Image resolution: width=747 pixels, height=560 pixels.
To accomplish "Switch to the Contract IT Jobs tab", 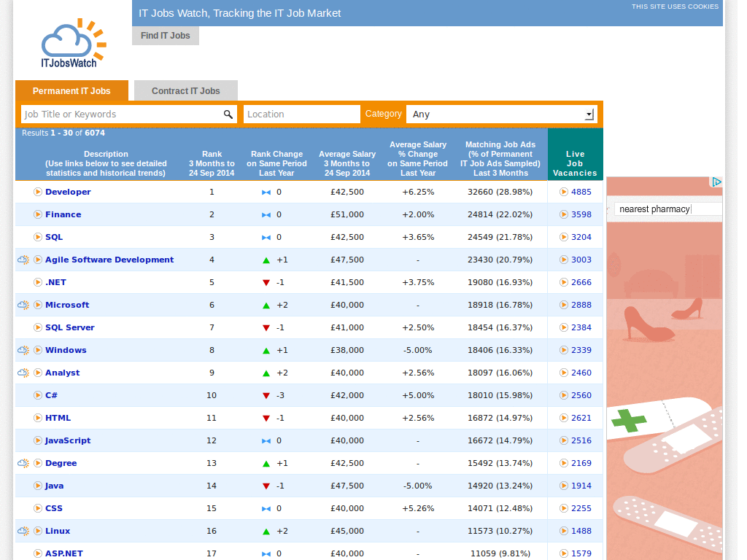I will 186,90.
